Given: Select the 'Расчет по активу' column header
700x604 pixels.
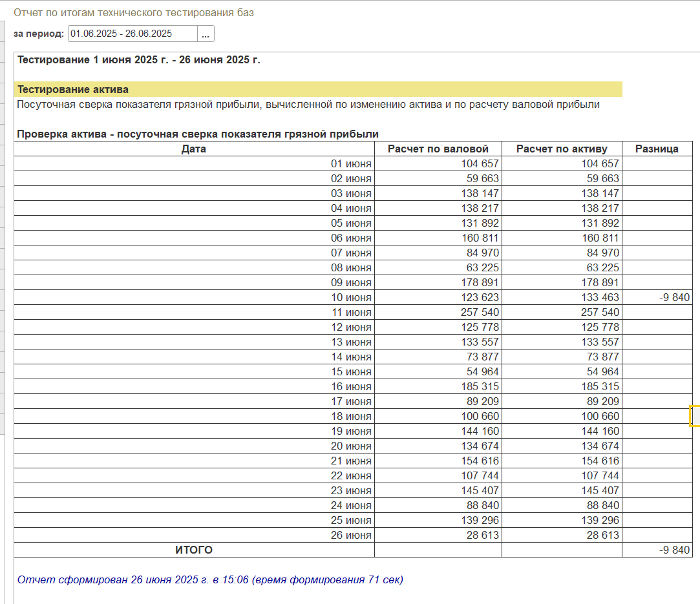Looking at the screenshot, I should point(562,149).
